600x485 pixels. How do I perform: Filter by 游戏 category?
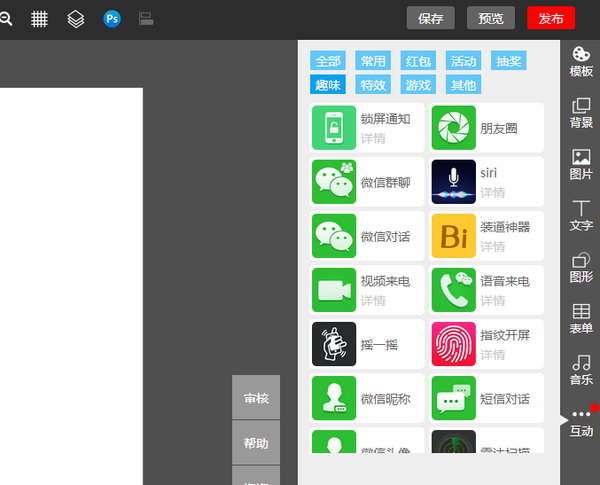point(418,84)
